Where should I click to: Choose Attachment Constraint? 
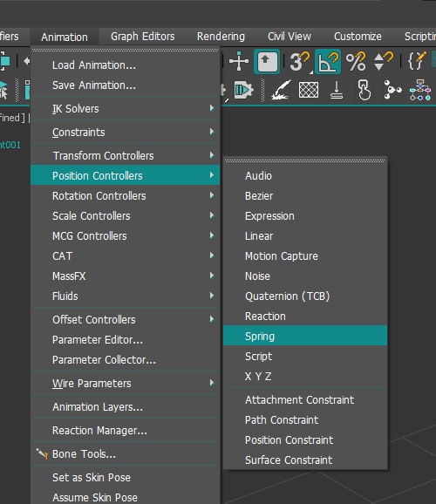point(305,400)
